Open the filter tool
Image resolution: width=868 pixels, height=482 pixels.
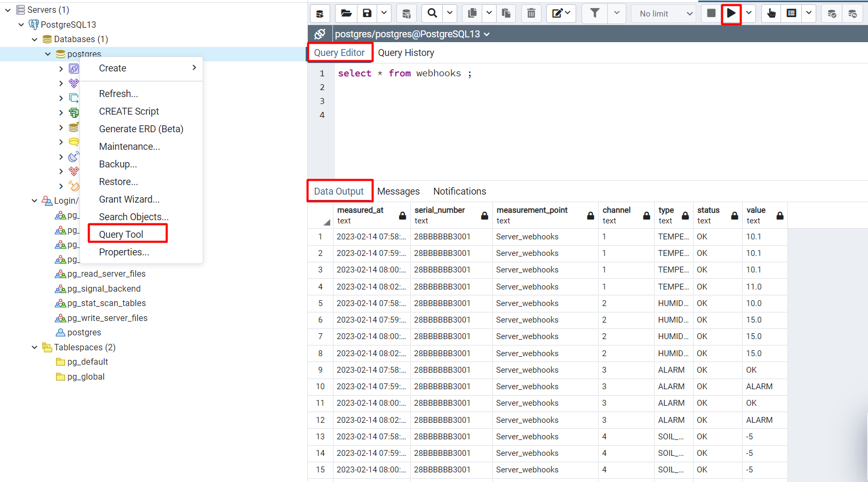pyautogui.click(x=594, y=13)
